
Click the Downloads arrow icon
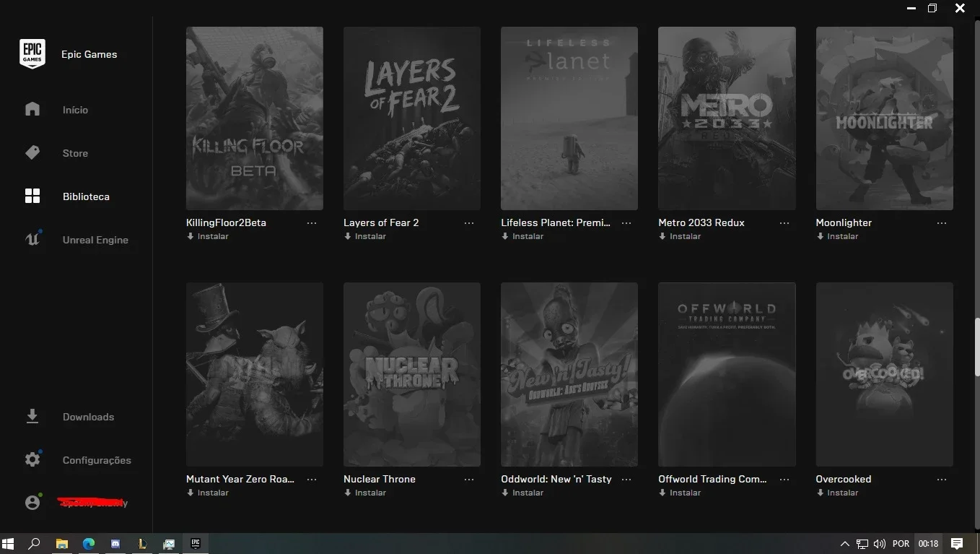[x=32, y=416]
